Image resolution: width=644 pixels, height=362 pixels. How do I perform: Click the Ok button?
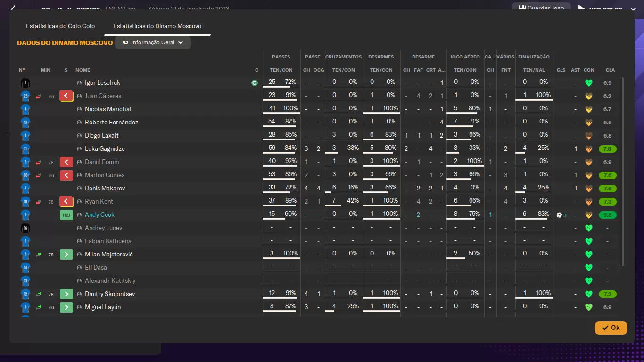pyautogui.click(x=611, y=328)
